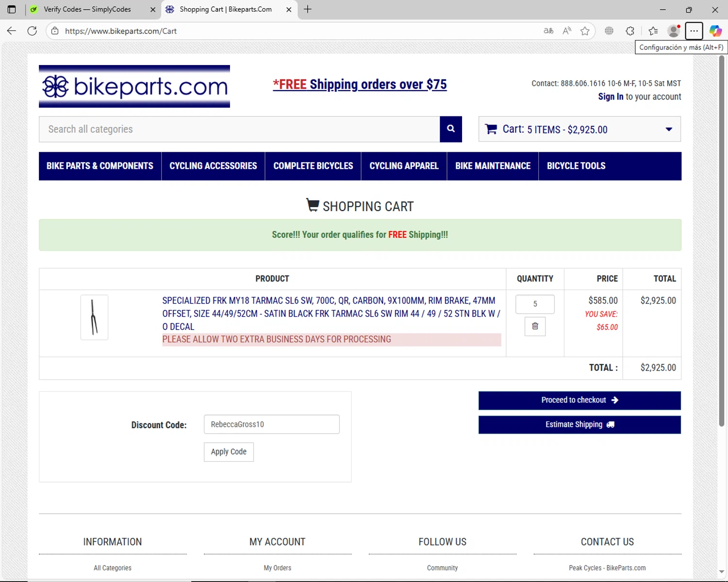This screenshot has height=582, width=728.
Task: Open Bike Parts & Components menu
Action: coord(100,166)
